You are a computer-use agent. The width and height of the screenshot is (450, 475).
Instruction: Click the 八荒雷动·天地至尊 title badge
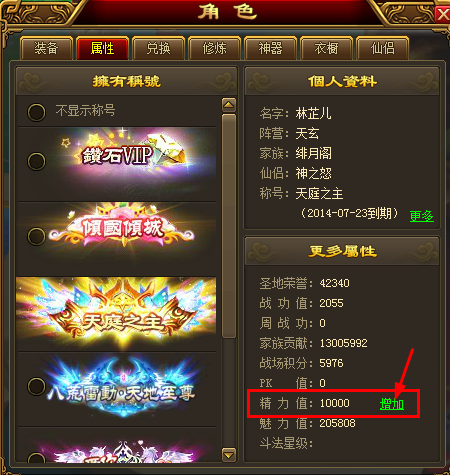click(x=121, y=388)
